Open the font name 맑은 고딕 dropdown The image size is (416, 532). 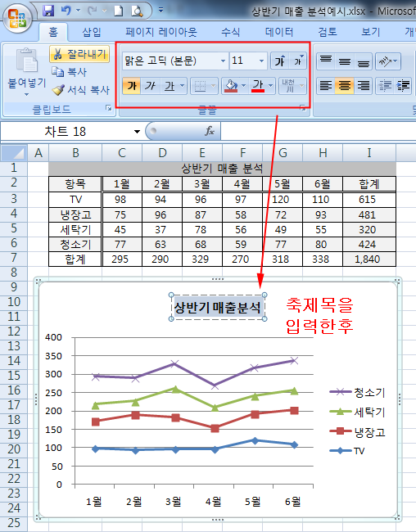(x=223, y=61)
